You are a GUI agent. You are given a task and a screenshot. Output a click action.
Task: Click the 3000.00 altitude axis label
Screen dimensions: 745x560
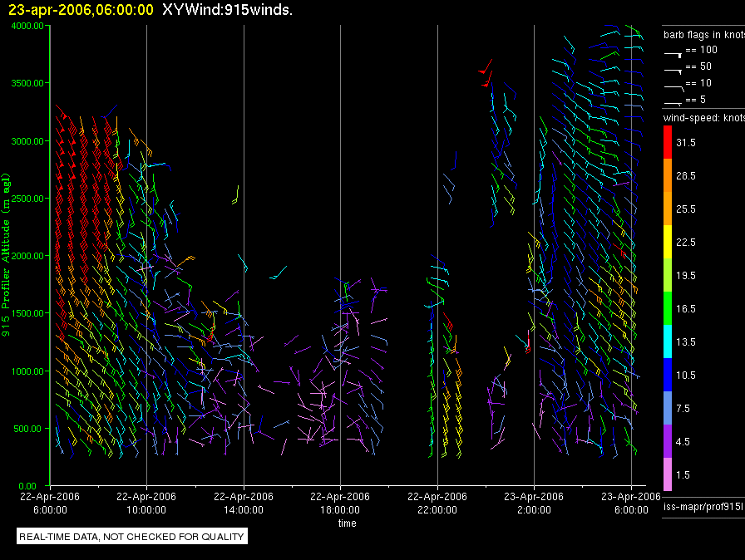coord(27,141)
